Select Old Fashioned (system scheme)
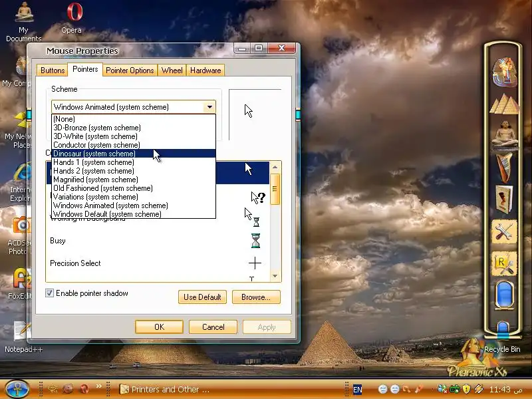 pyautogui.click(x=134, y=188)
